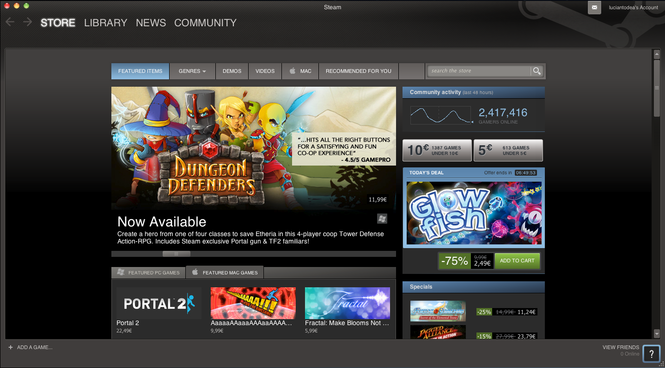Open the STORE section
The image size is (665, 368).
pyautogui.click(x=58, y=23)
